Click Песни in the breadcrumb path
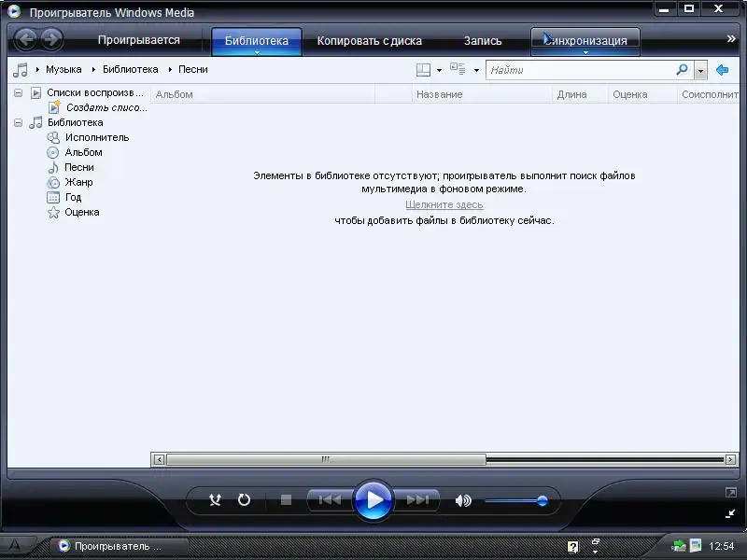The height and width of the screenshot is (560, 747). (x=193, y=69)
